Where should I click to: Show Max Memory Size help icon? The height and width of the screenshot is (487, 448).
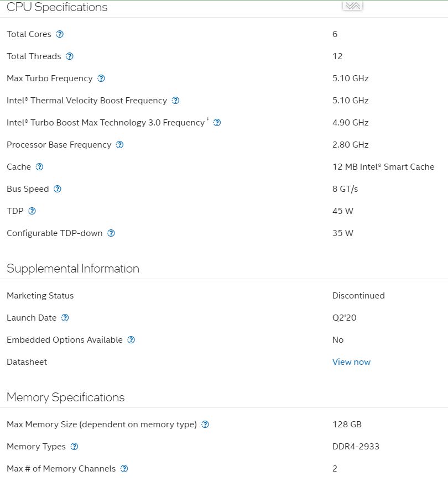click(205, 425)
